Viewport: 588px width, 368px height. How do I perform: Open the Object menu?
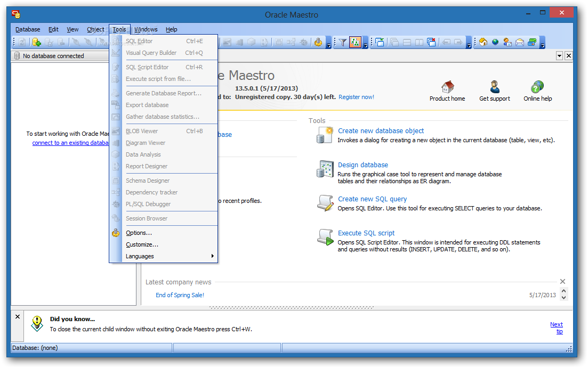(95, 29)
